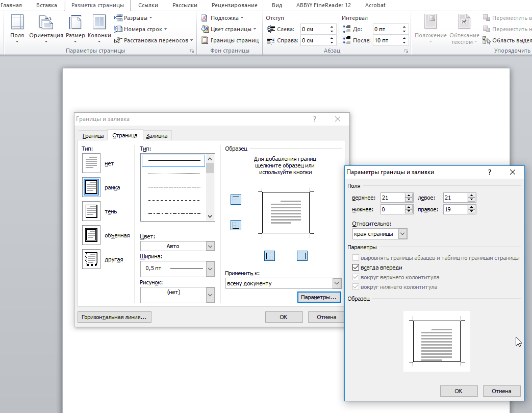Toggle the всегда впереди checkbox
The height and width of the screenshot is (413, 532).
coord(356,268)
